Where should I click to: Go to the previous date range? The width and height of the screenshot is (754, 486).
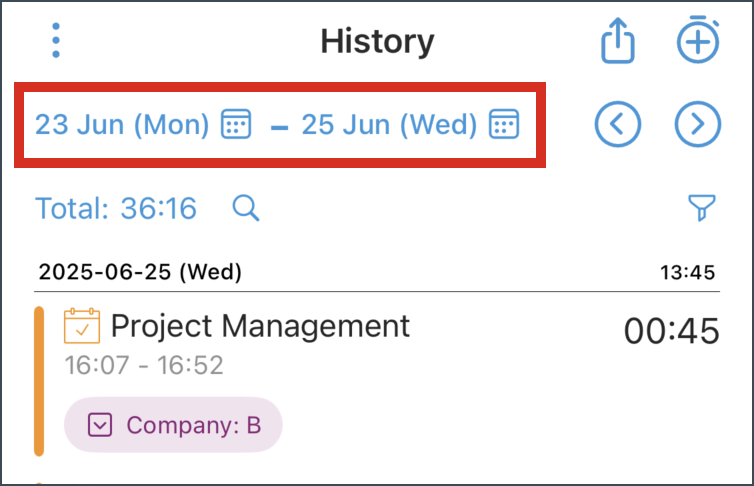(x=617, y=124)
